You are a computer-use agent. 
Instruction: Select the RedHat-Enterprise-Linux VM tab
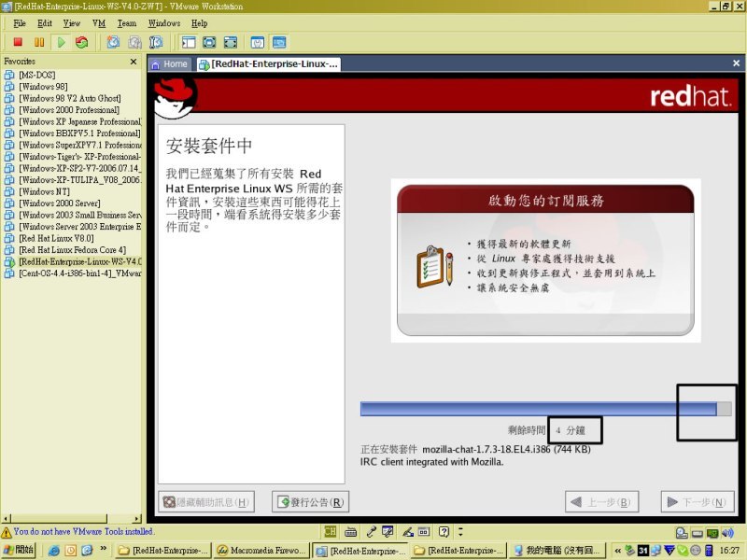pyautogui.click(x=269, y=64)
